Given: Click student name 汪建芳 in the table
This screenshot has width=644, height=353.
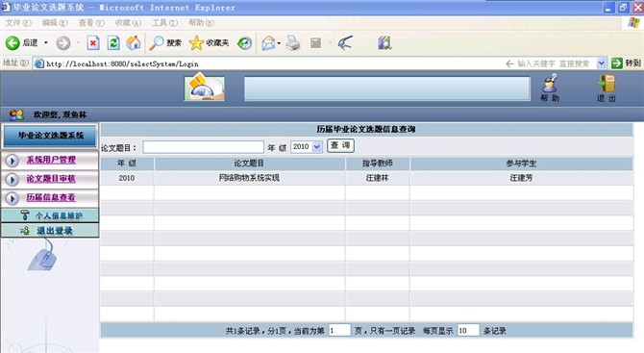Looking at the screenshot, I should tap(521, 178).
